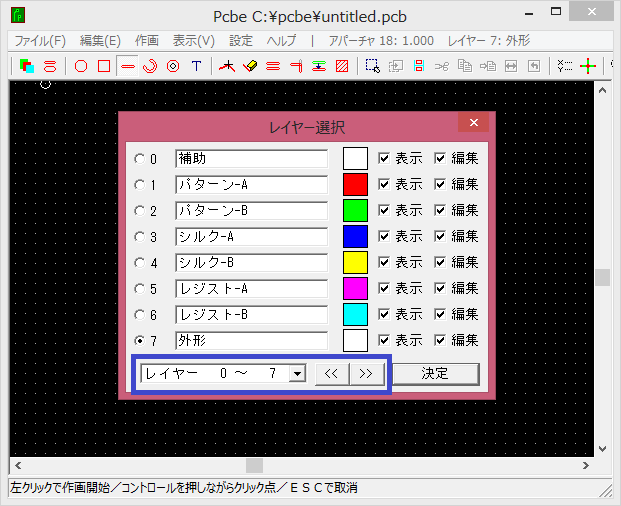The height and width of the screenshot is (506, 621).
Task: Activate the hatched fill tool
Action: (342, 67)
